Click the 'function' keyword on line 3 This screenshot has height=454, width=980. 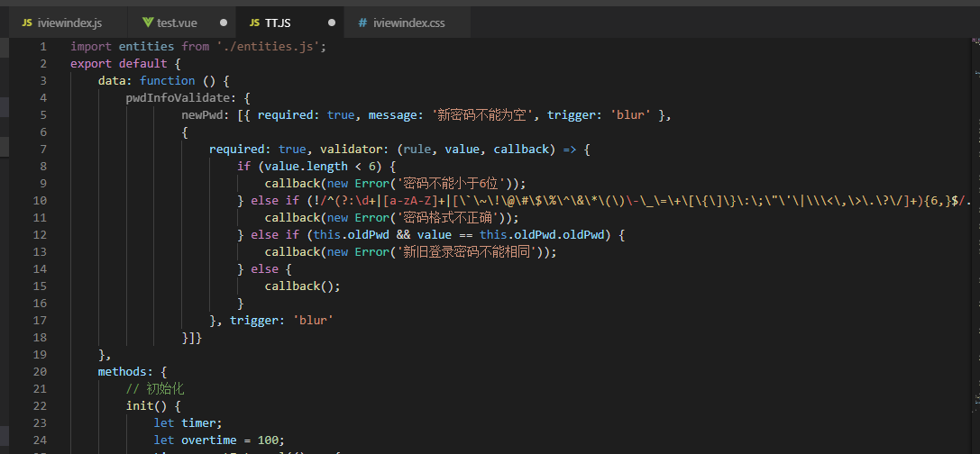pos(168,80)
